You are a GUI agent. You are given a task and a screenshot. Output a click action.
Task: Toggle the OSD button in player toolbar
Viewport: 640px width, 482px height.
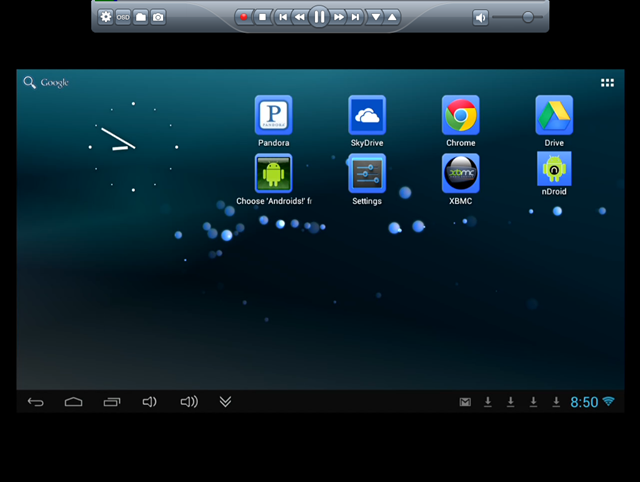(x=123, y=17)
